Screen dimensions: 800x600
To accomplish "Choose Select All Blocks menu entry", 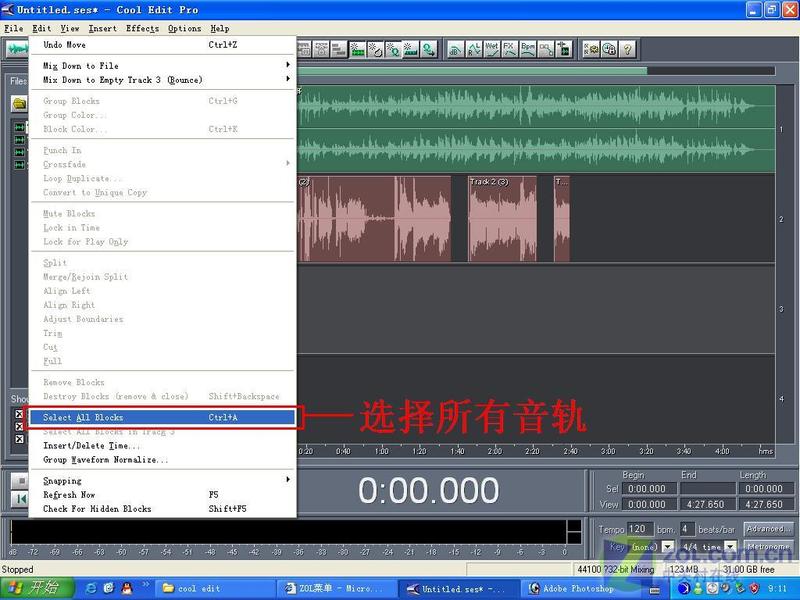I will [162, 417].
